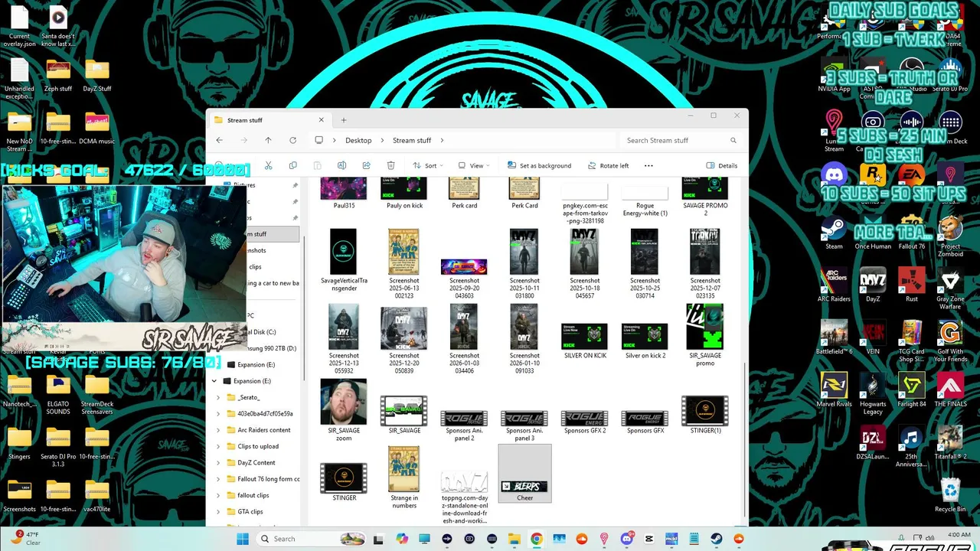
Task: Open the Hogwarts Legacy desktop shortcut
Action: click(x=873, y=394)
